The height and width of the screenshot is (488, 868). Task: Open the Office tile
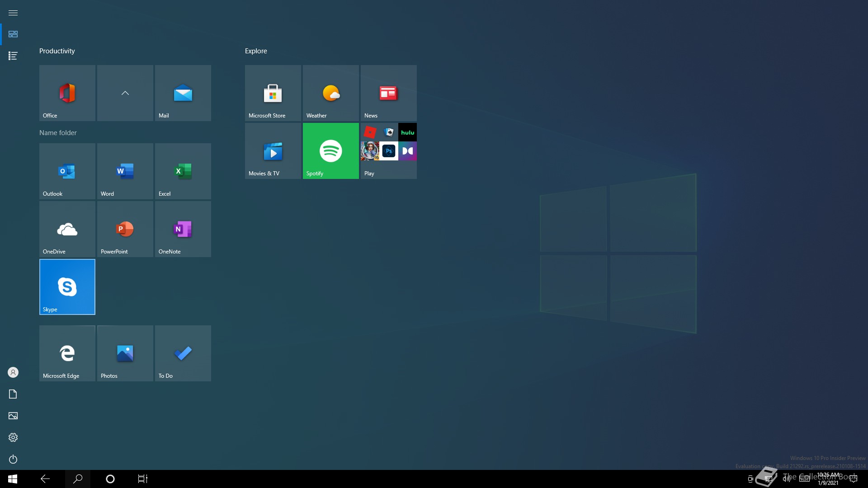pos(67,93)
